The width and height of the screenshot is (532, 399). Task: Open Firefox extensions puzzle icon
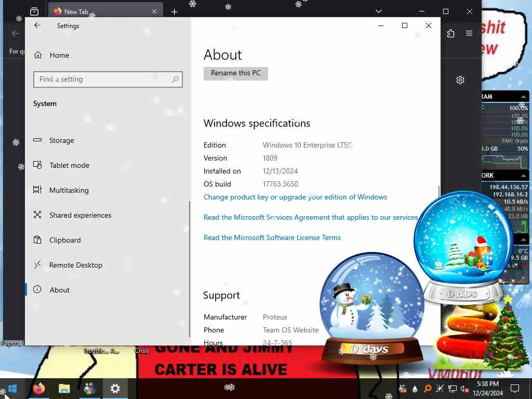click(450, 33)
